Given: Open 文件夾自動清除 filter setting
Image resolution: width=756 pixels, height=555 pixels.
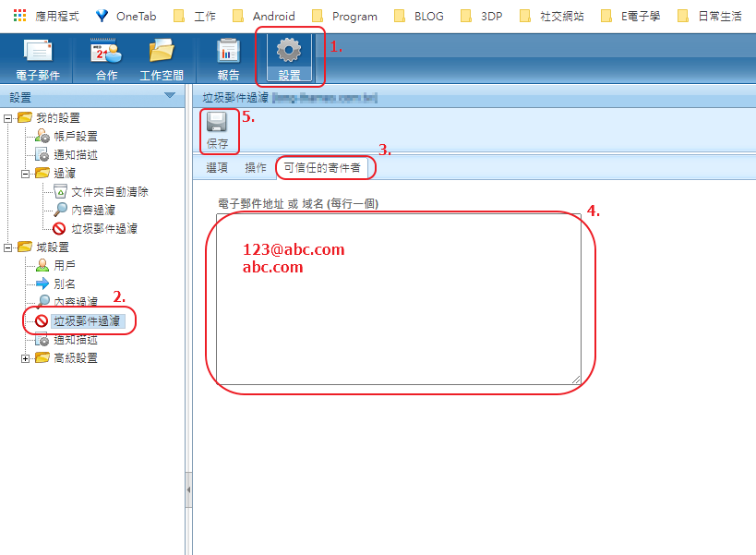Looking at the screenshot, I should (x=109, y=192).
